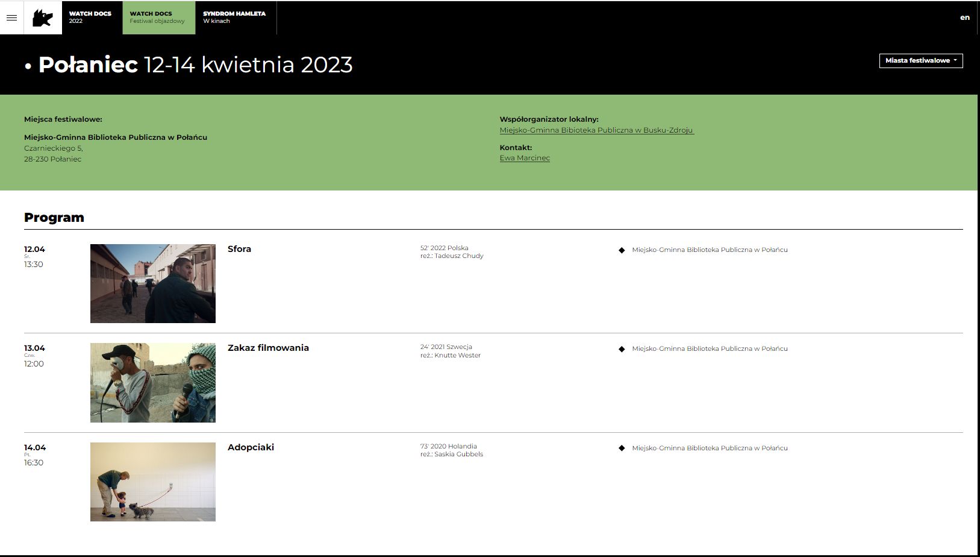Open the Sfora film title
This screenshot has width=980, height=557.
point(239,249)
